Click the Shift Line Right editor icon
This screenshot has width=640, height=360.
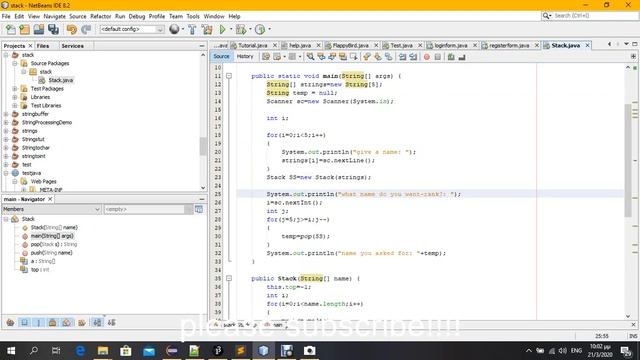[x=413, y=57]
